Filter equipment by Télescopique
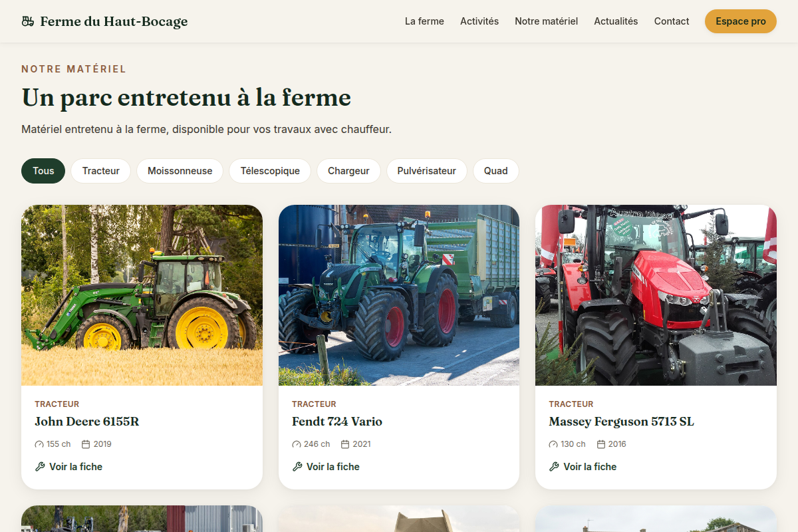 pos(270,171)
